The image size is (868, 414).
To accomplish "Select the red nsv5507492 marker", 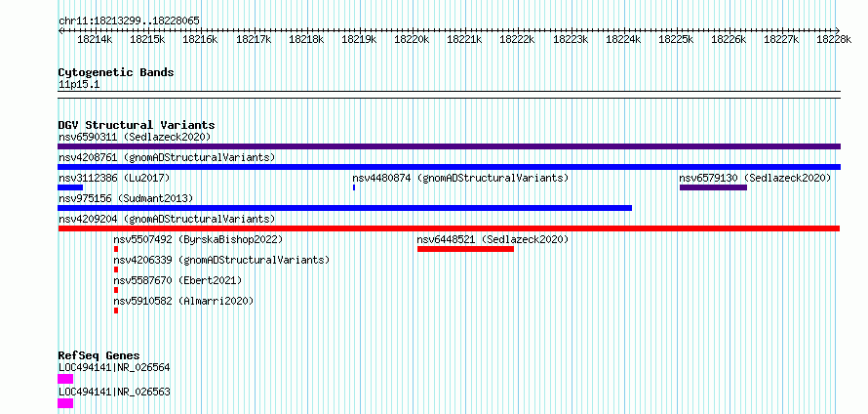I will point(116,249).
